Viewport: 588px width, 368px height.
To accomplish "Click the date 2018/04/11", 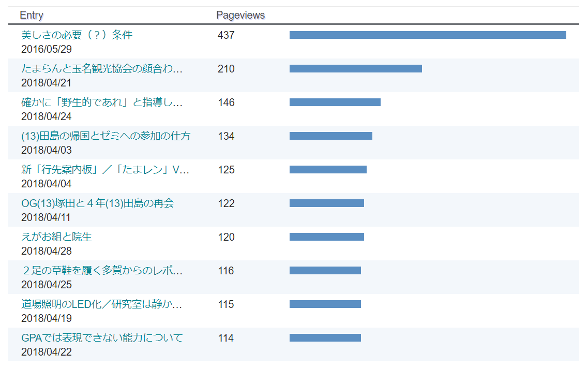I will click(x=46, y=217).
